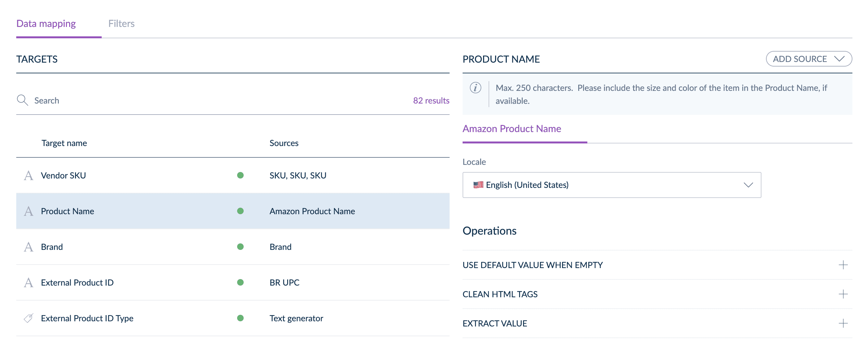Click the green status dot for External Product ID

(x=240, y=282)
